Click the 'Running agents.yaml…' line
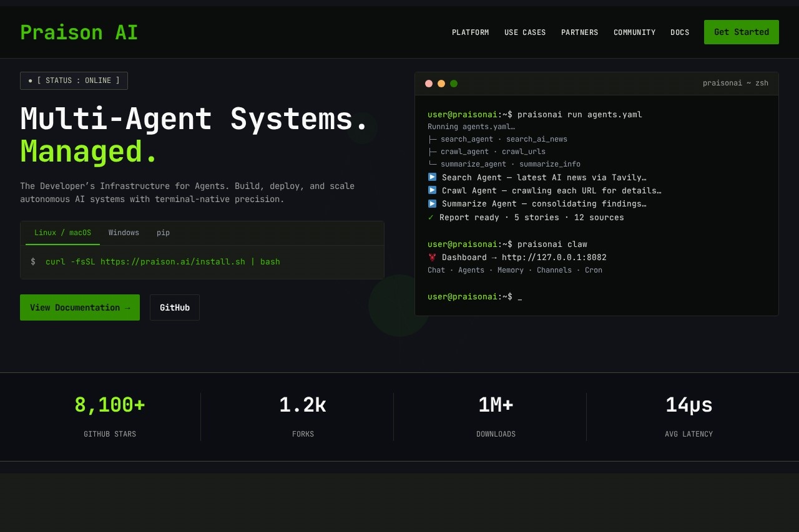The image size is (799, 532). [471, 127]
